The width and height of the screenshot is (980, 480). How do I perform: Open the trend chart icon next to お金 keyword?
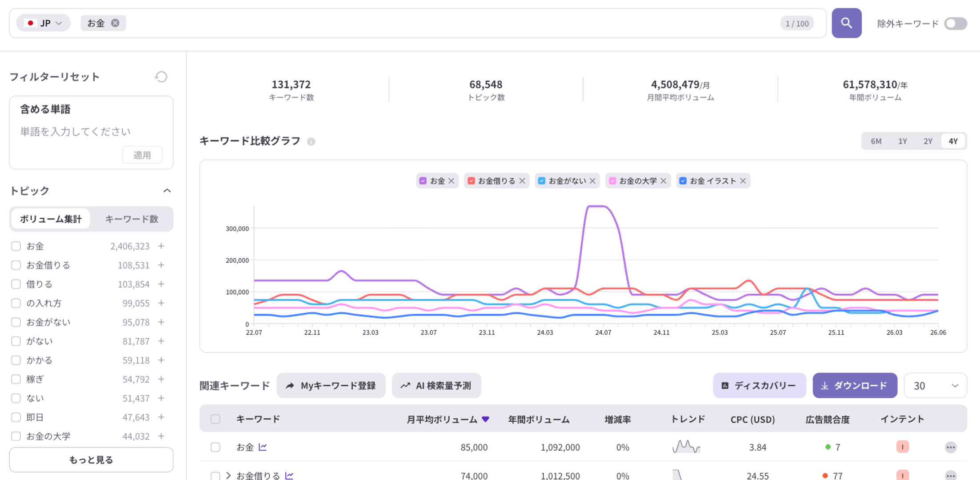(x=263, y=447)
